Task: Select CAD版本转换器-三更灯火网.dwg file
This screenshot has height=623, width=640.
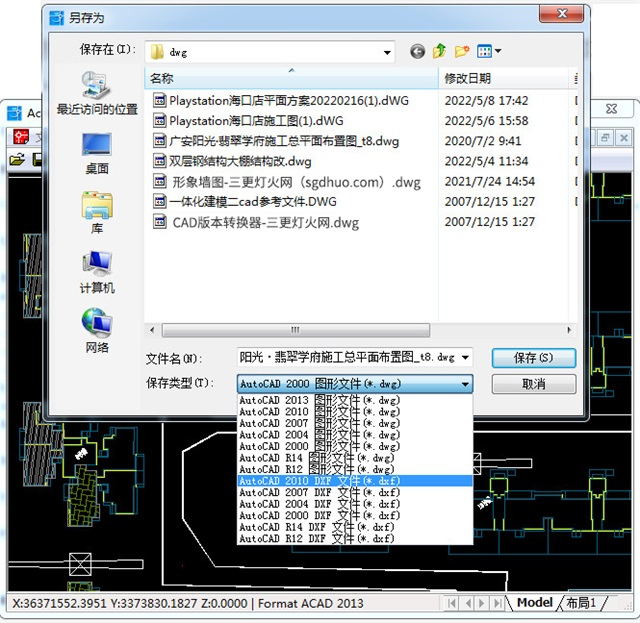Action: point(256,222)
